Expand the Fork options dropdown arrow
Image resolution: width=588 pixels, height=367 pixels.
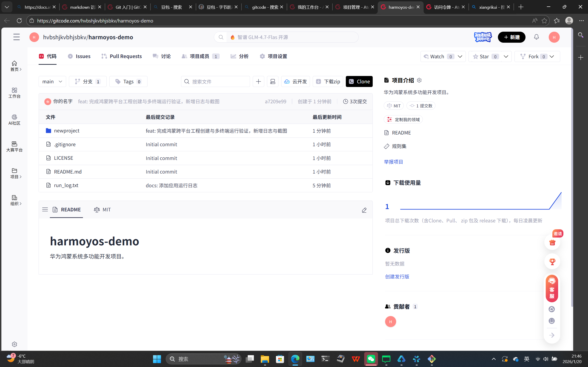click(551, 56)
